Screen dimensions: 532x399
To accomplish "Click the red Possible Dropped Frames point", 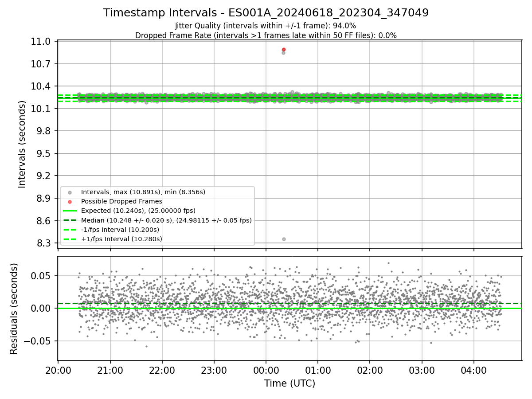I will tap(284, 50).
